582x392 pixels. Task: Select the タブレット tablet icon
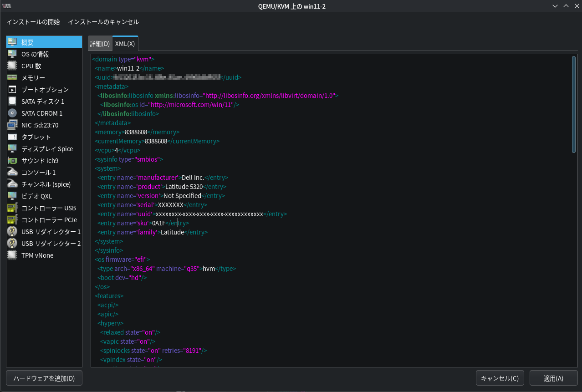point(12,137)
